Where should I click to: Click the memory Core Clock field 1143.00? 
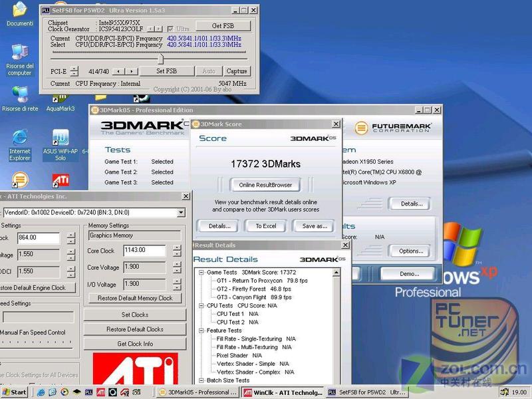[x=144, y=250]
